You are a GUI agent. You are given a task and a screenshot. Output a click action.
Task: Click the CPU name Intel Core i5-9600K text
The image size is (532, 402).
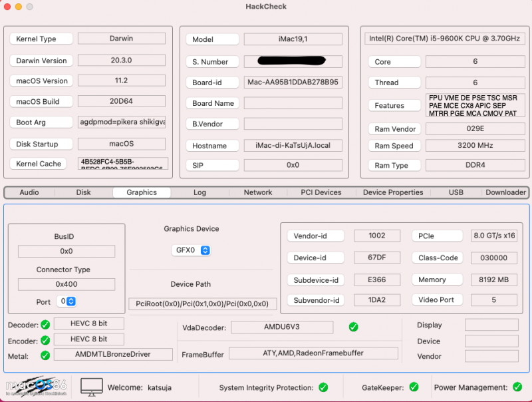[444, 39]
